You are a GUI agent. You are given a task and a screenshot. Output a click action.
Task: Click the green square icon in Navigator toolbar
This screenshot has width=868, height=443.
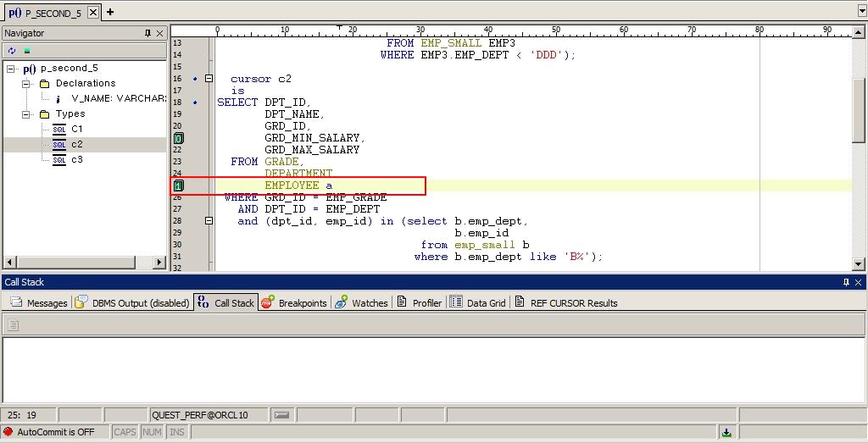(26, 51)
